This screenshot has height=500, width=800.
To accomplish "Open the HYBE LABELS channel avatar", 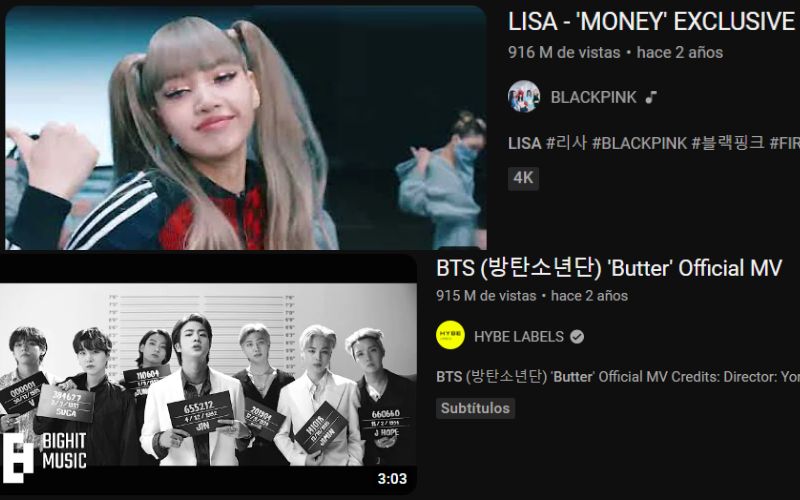I will click(x=450, y=335).
